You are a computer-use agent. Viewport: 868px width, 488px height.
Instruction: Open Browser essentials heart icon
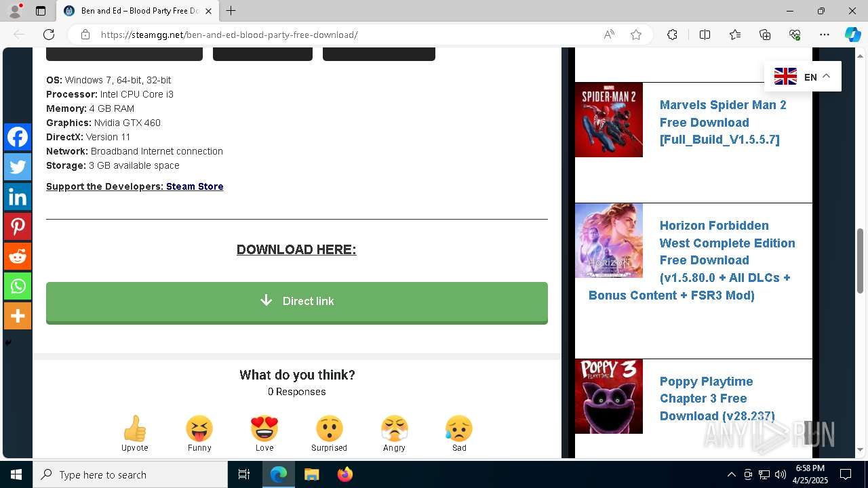pyautogui.click(x=795, y=35)
